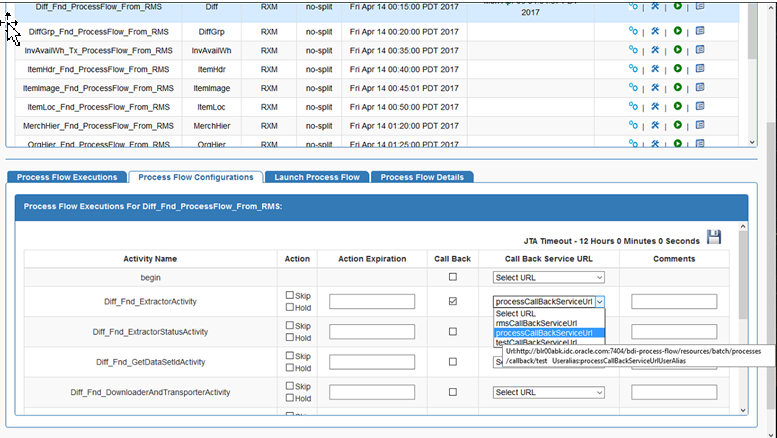Uncheck Call Back for Diff_Fnd_ExtractorActivity
Image resolution: width=777 pixels, height=438 pixels.
(x=452, y=301)
